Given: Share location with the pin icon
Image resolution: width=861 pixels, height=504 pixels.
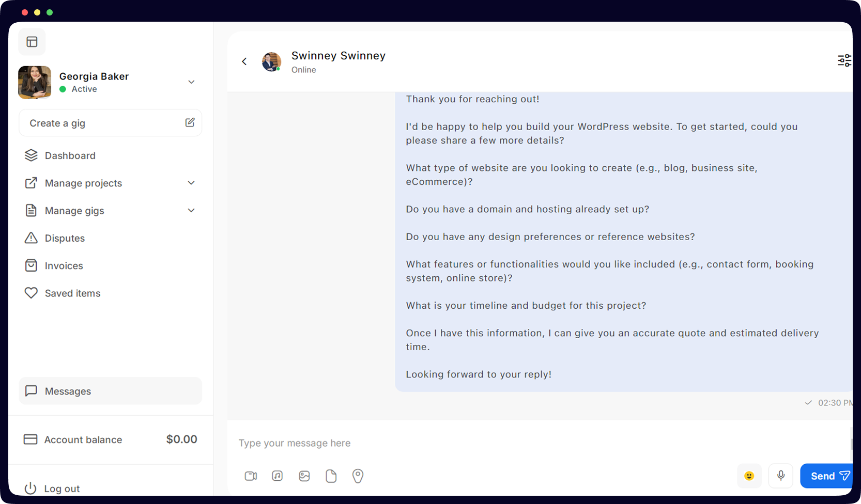Looking at the screenshot, I should 358,476.
